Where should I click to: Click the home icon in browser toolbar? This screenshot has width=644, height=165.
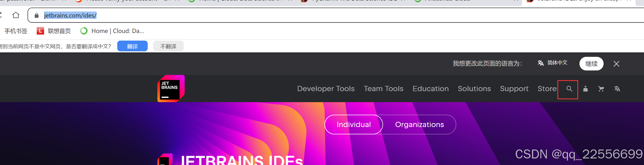16,15
